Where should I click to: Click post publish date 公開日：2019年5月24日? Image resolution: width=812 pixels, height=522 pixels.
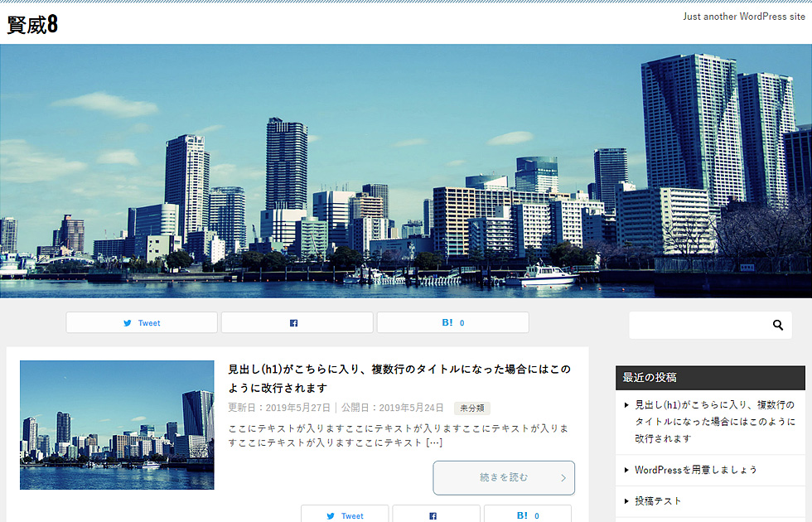[x=392, y=408]
